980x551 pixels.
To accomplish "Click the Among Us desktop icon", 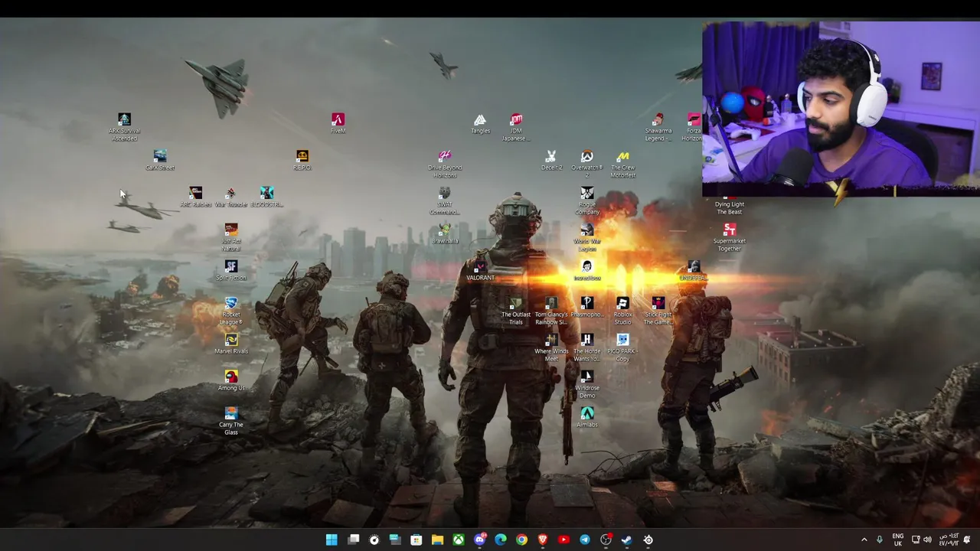I will (x=231, y=380).
